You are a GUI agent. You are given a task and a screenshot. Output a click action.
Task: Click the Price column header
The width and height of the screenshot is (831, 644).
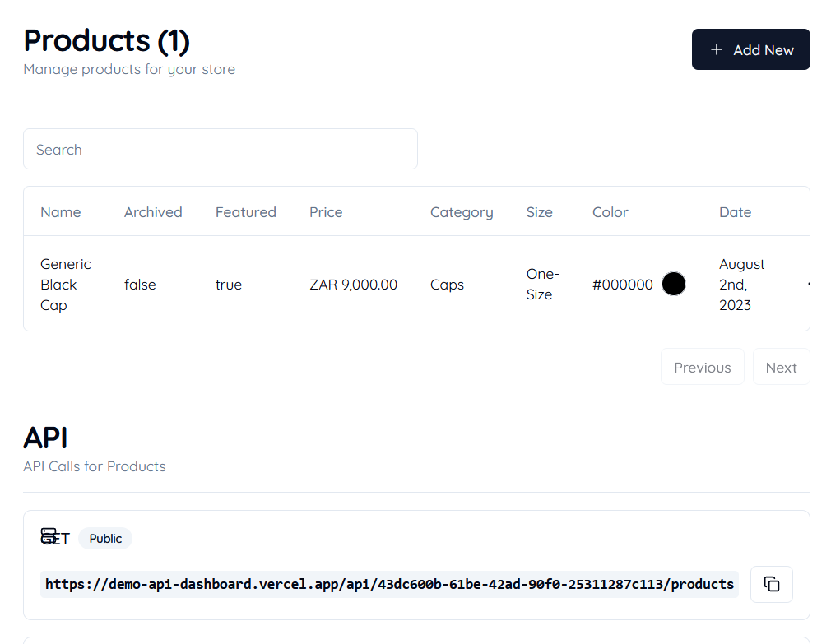tap(326, 212)
